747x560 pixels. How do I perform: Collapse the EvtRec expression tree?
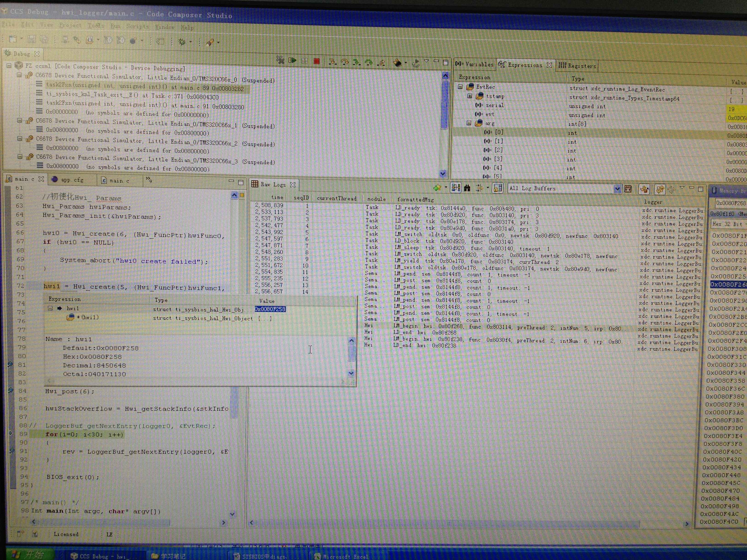pos(460,87)
